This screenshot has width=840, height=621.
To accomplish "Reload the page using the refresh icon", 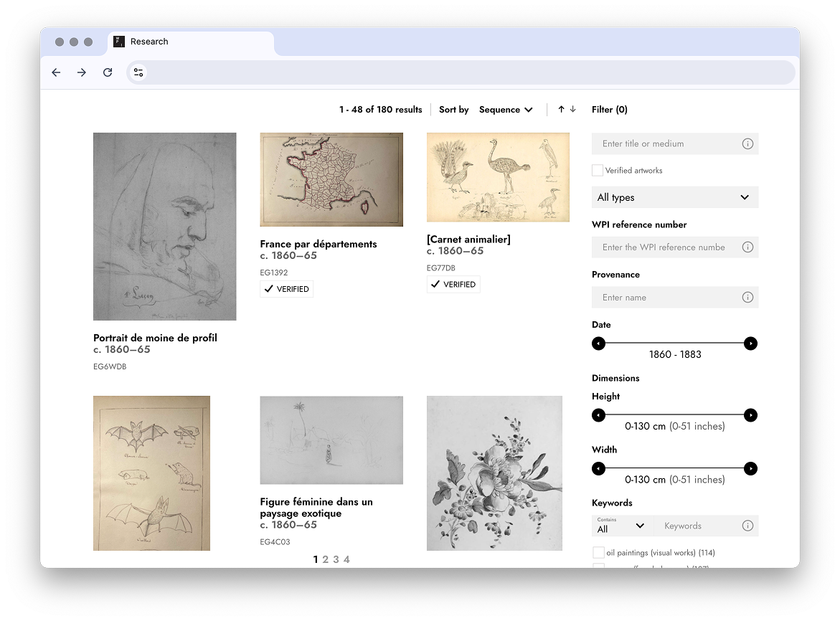I will 108,72.
